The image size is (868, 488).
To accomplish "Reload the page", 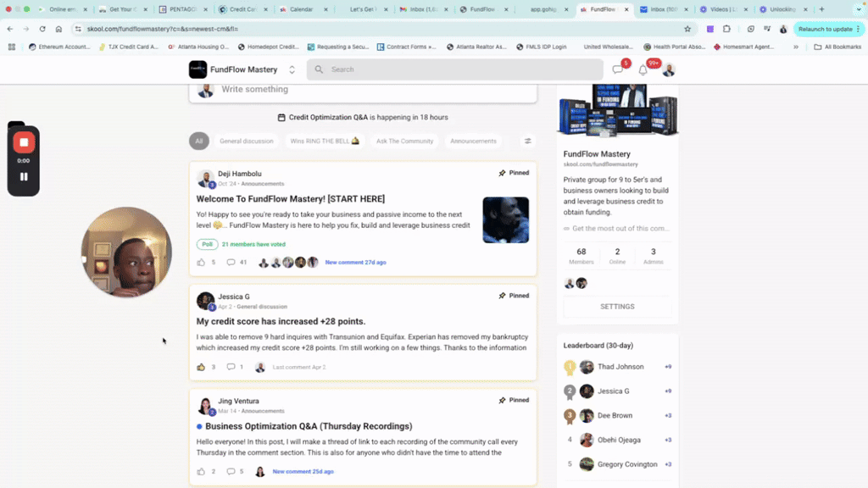I will [42, 29].
